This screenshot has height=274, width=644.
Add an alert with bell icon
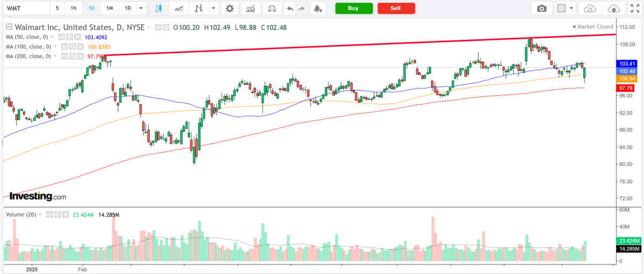[x=318, y=9]
